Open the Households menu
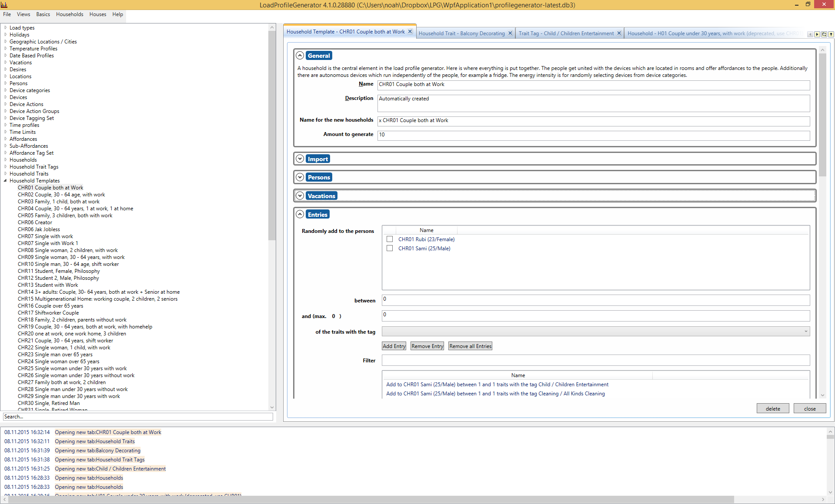 [70, 14]
